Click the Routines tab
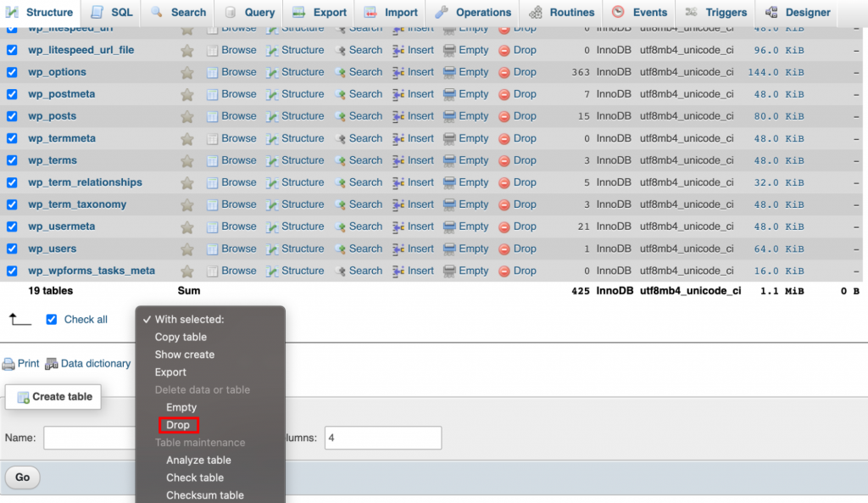868x503 pixels. pos(563,12)
